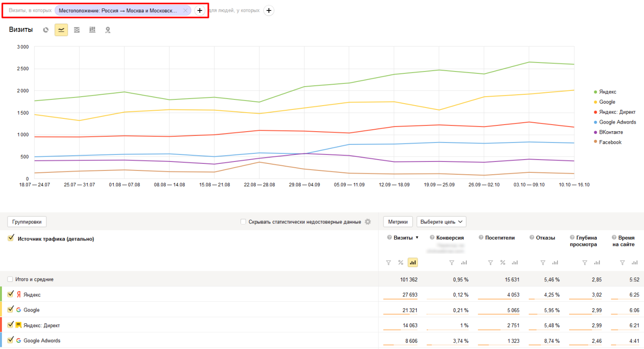The image size is (644, 349).
Task: Toggle Яндекс: Директ series in legend
Action: pos(615,112)
